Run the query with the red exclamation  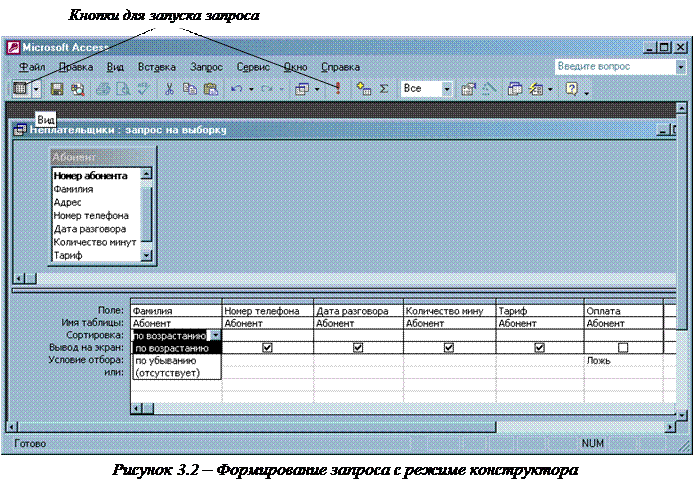338,88
